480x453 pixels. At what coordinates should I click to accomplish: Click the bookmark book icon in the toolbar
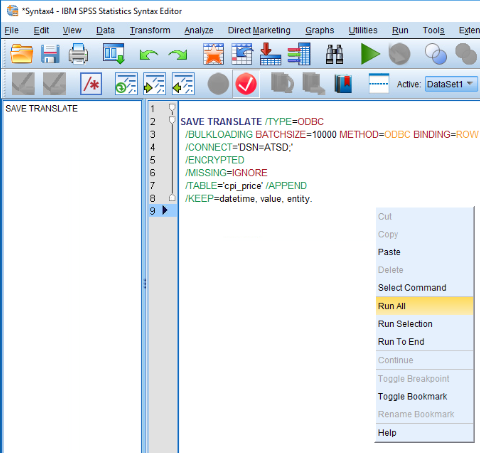(343, 84)
